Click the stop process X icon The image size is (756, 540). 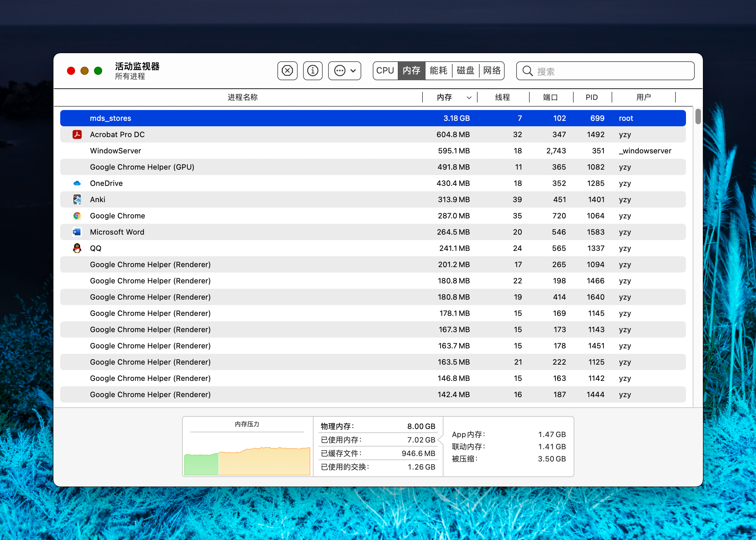pyautogui.click(x=287, y=71)
